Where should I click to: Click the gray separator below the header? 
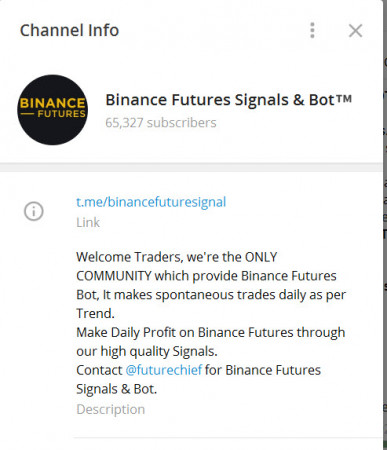click(191, 167)
